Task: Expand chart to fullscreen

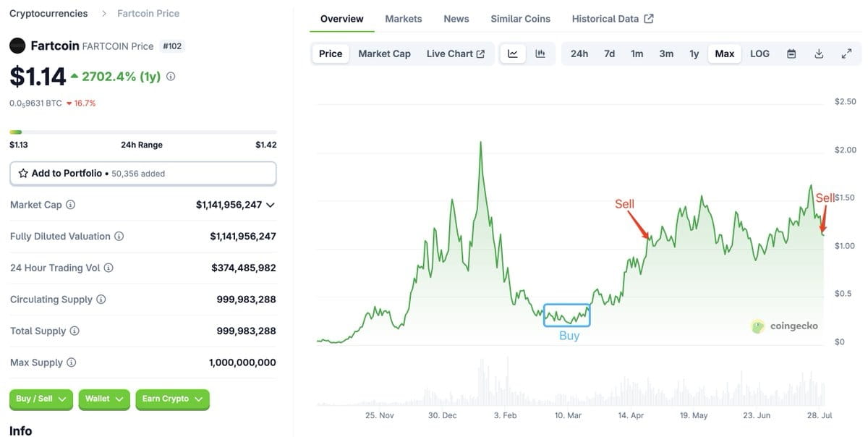Action: [x=846, y=54]
